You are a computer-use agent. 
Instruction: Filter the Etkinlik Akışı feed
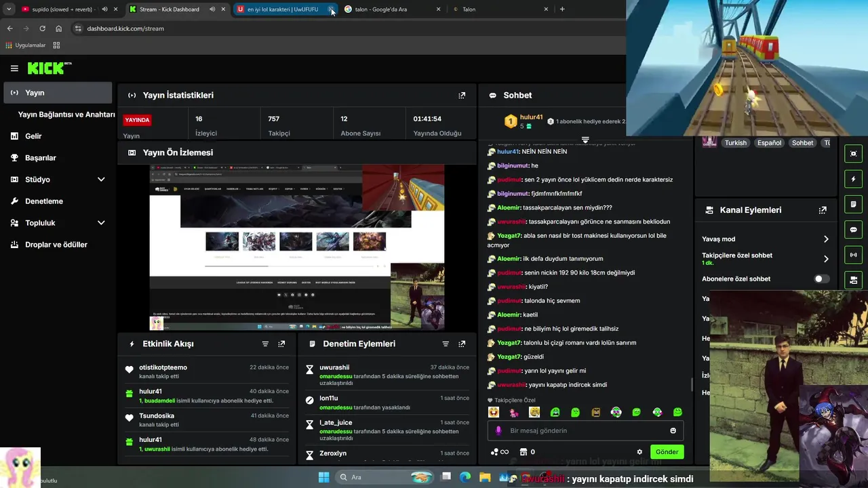click(x=265, y=344)
